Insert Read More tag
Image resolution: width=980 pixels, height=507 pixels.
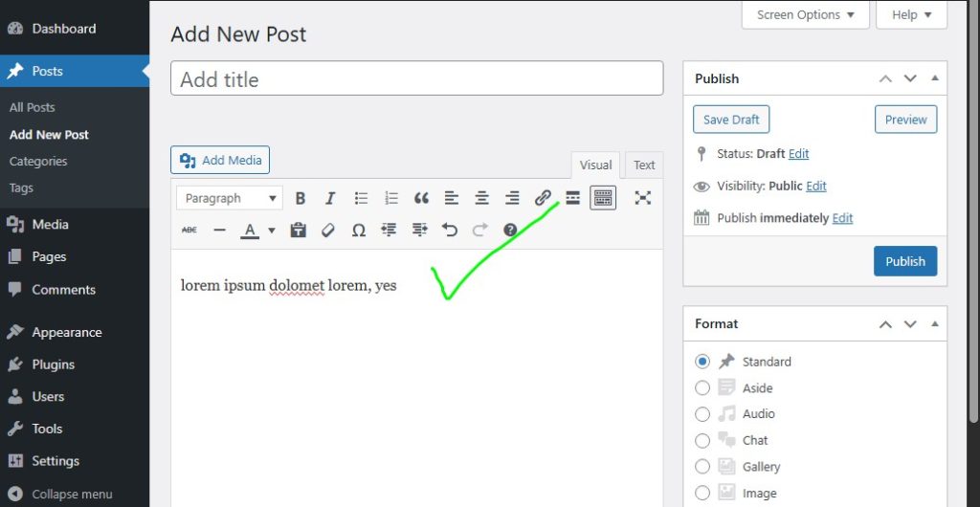pos(572,199)
